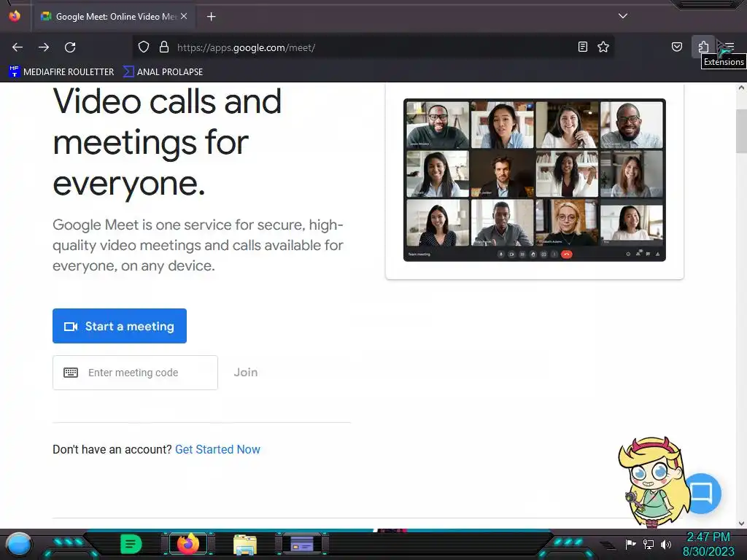
Task: Open Firefox View at tab bar start
Action: coord(15,16)
